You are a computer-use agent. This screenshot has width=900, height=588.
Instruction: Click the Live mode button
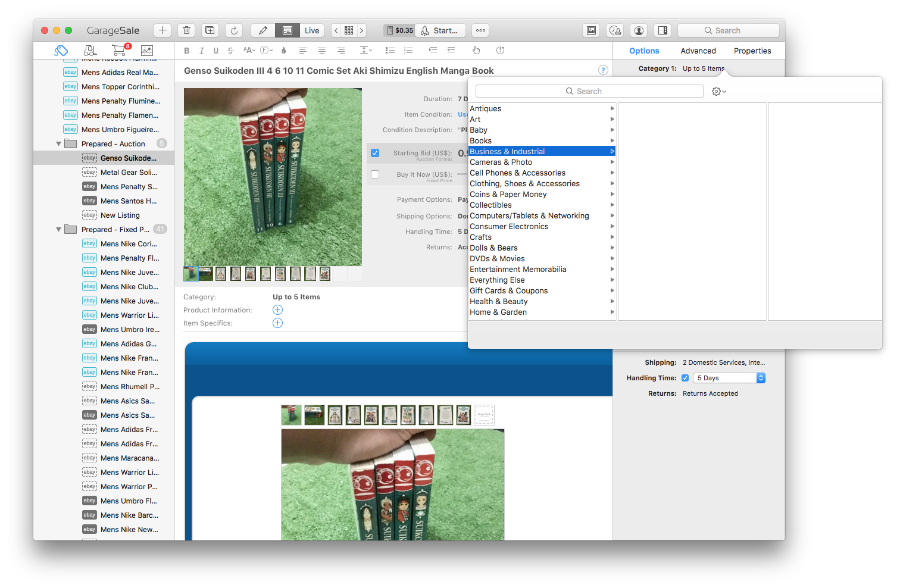312,30
